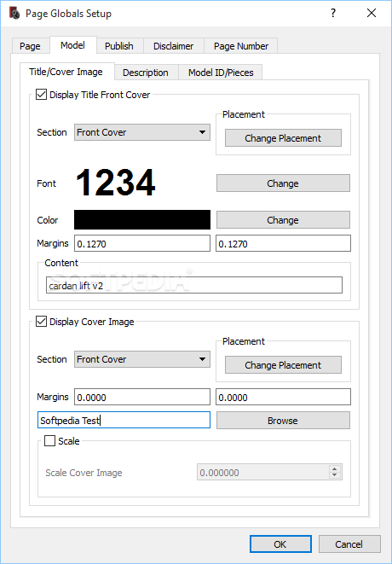Uncheck Display Title Front Cover
The image size is (392, 564).
pos(41,95)
